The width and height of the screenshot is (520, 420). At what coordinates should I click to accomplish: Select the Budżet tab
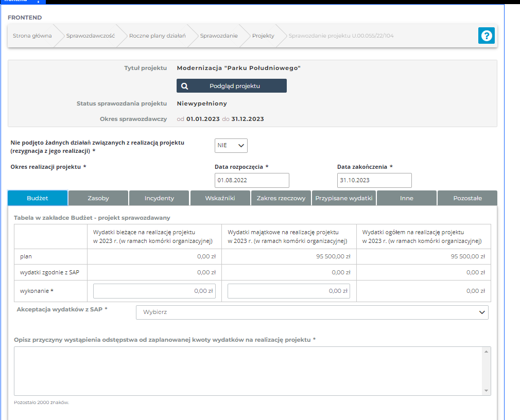point(38,198)
